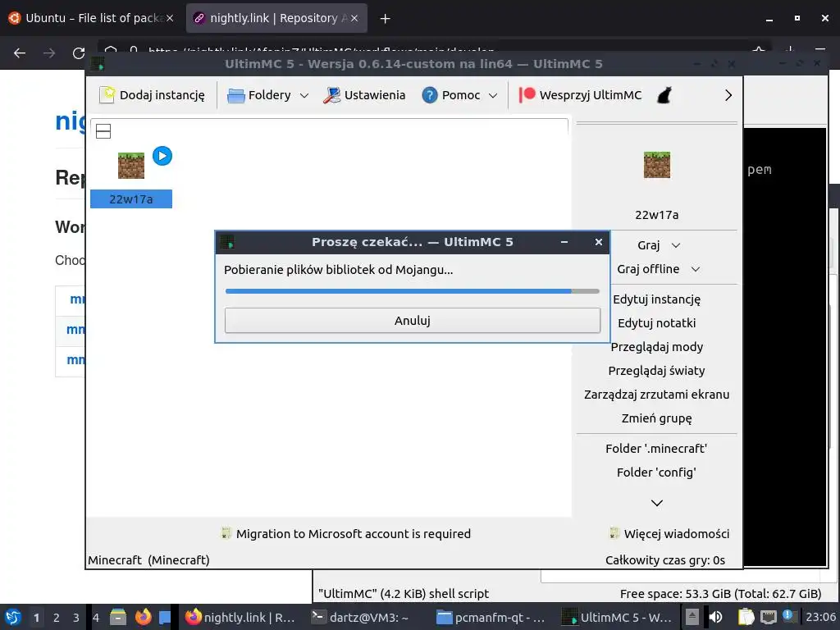Launch file manager from taskbar quicklaunch

coord(118,617)
